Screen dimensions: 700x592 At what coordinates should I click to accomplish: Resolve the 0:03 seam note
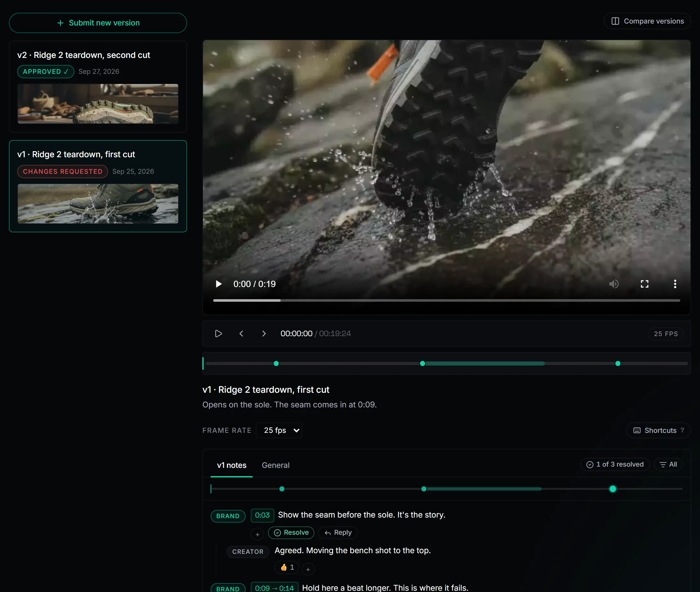[x=291, y=532]
